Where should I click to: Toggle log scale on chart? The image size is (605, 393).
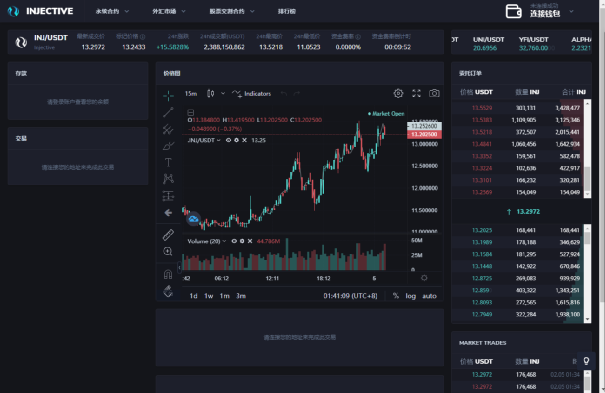[x=411, y=296]
